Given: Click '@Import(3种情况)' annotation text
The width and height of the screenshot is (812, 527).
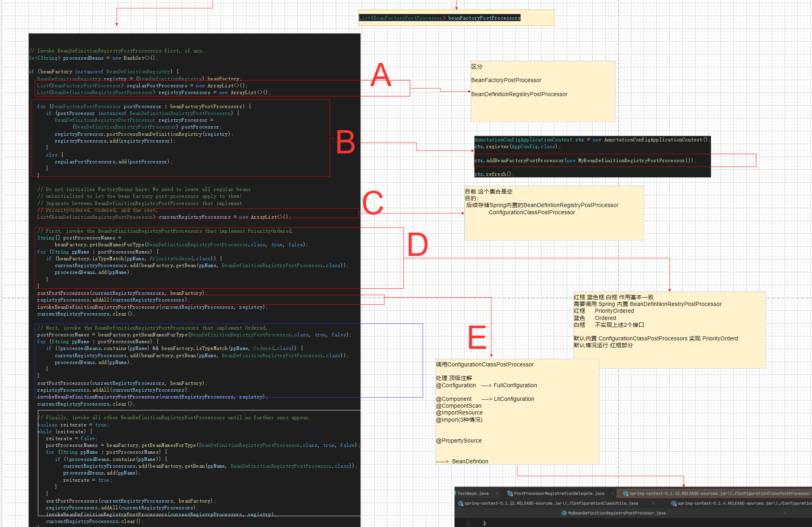Looking at the screenshot, I should (459, 420).
